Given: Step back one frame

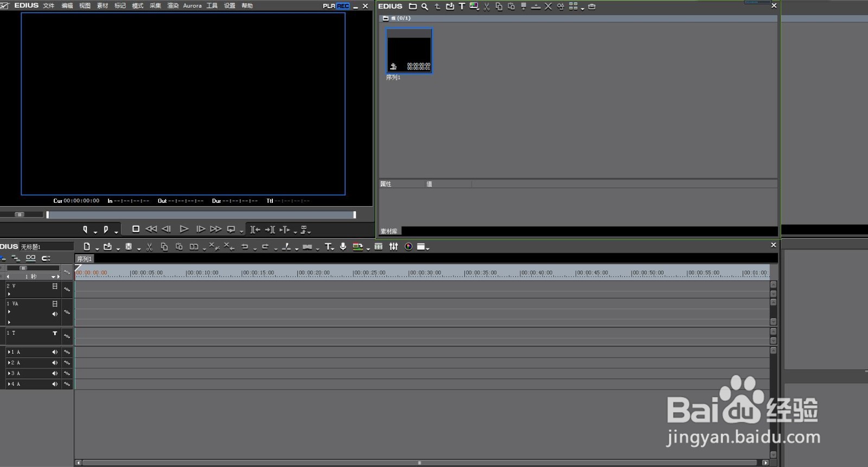Looking at the screenshot, I should pos(167,229).
